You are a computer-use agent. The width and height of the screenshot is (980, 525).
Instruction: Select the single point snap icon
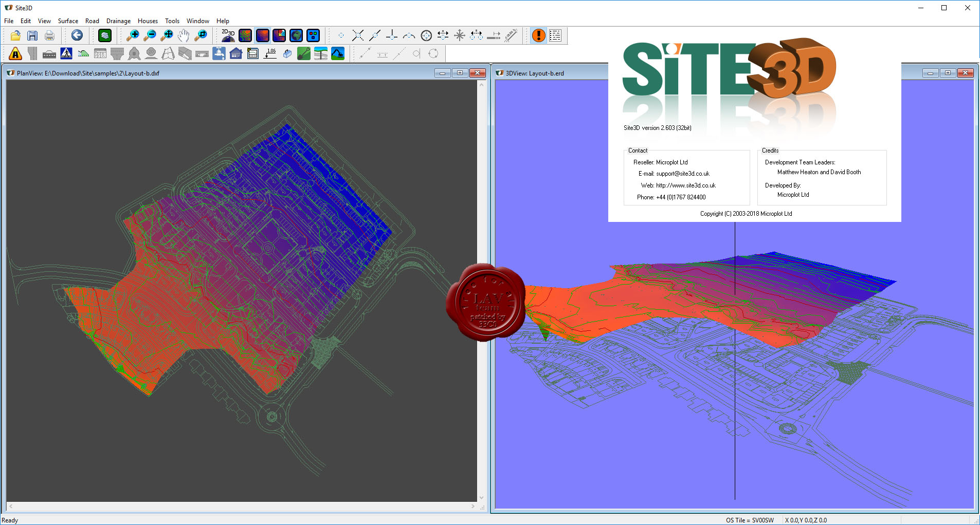point(341,35)
